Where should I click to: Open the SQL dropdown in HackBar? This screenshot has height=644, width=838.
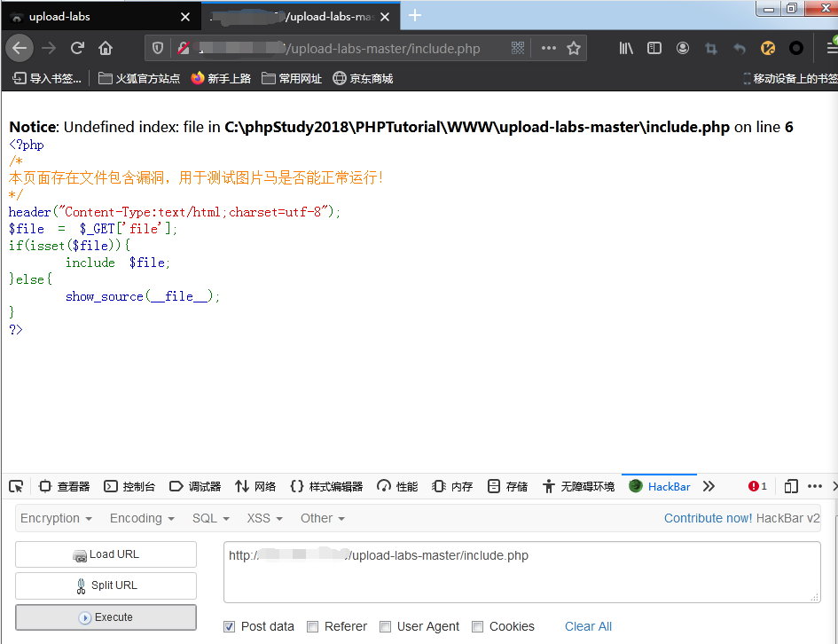210,518
